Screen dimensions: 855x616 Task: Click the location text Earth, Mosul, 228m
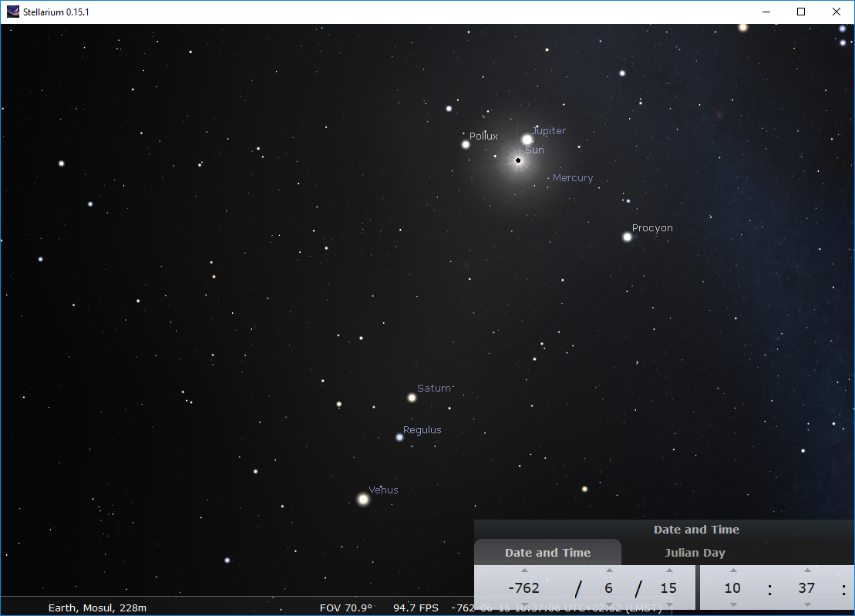coord(97,608)
